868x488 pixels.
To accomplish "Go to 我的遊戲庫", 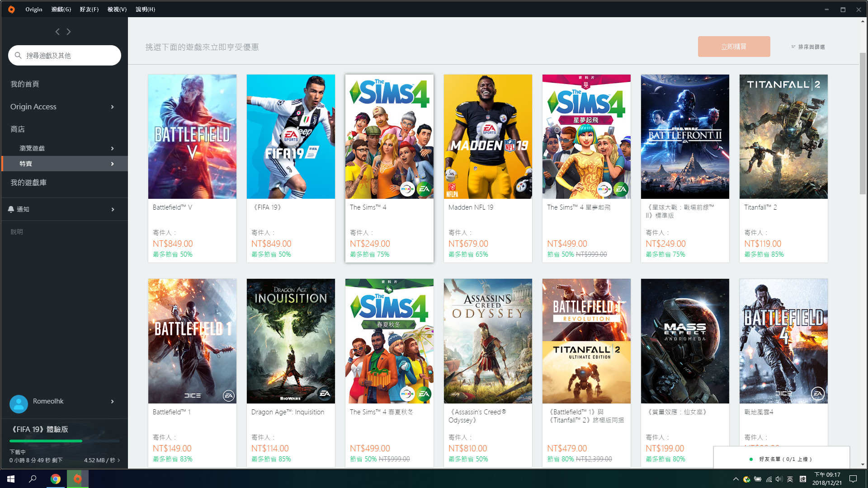I will (28, 183).
